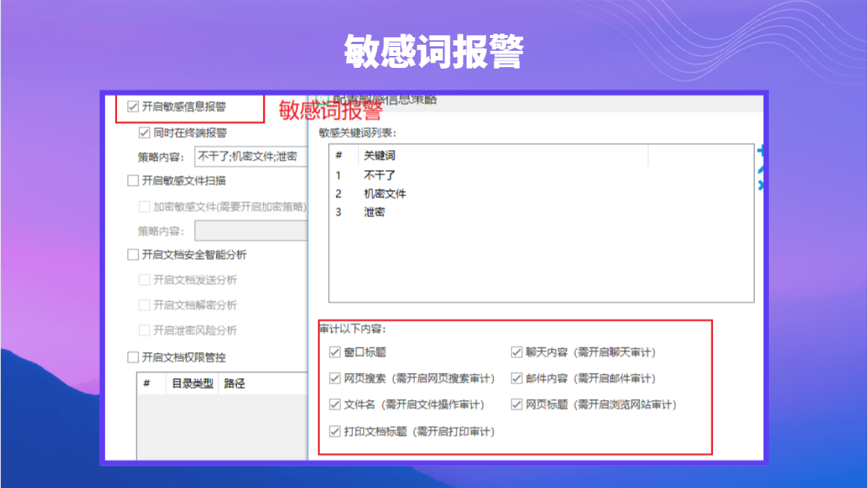Toggle 网页标题 audit checkbox
The image size is (868, 488).
click(517, 404)
